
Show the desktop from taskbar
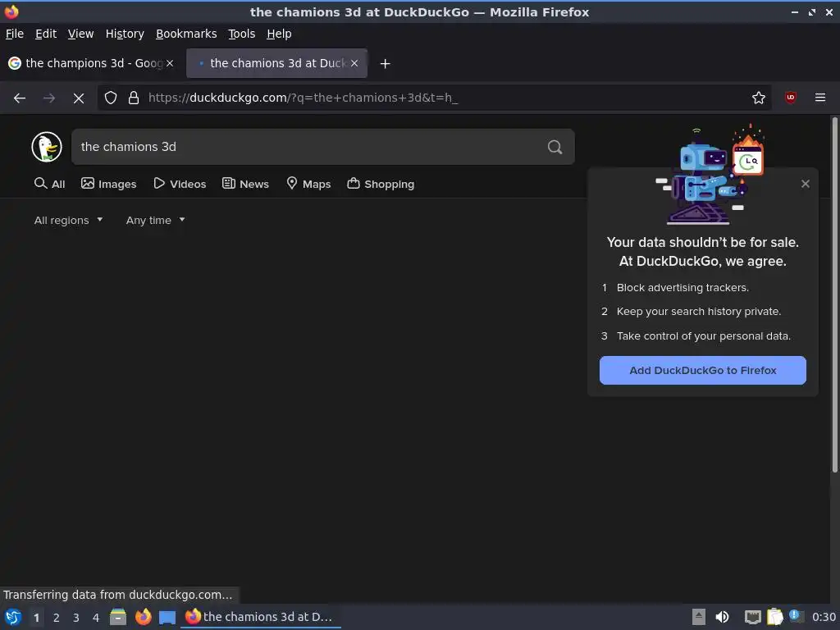pyautogui.click(x=167, y=617)
